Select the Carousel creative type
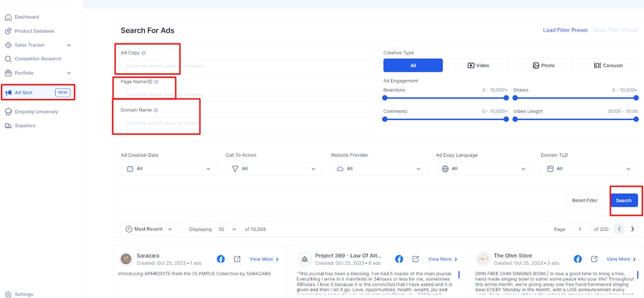This screenshot has width=644, height=298. 608,65
